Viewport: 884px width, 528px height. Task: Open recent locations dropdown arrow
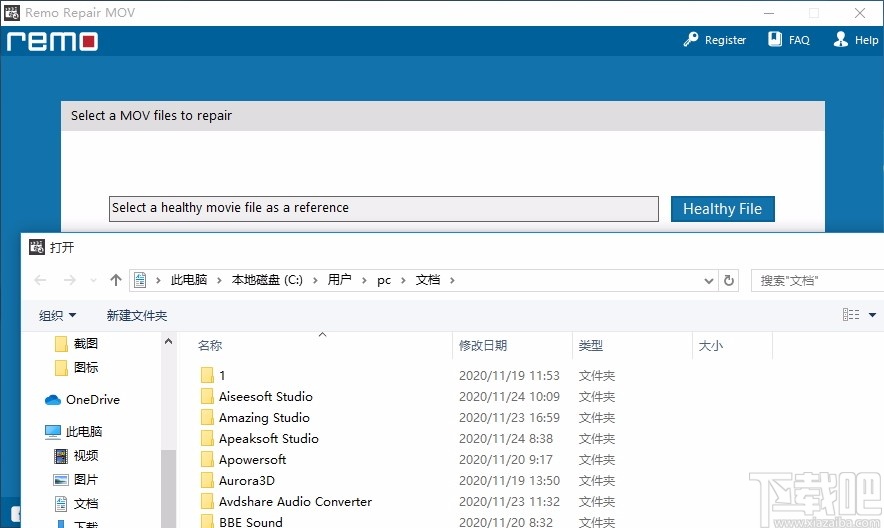coord(94,280)
